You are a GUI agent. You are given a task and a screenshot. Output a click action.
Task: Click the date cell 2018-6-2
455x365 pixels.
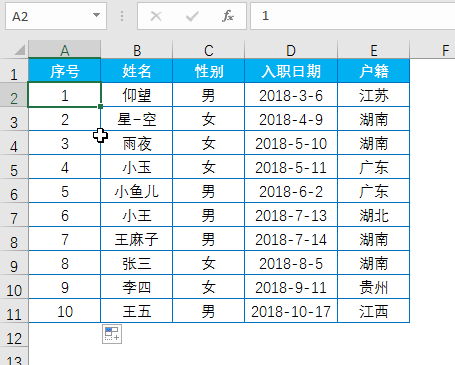(291, 191)
